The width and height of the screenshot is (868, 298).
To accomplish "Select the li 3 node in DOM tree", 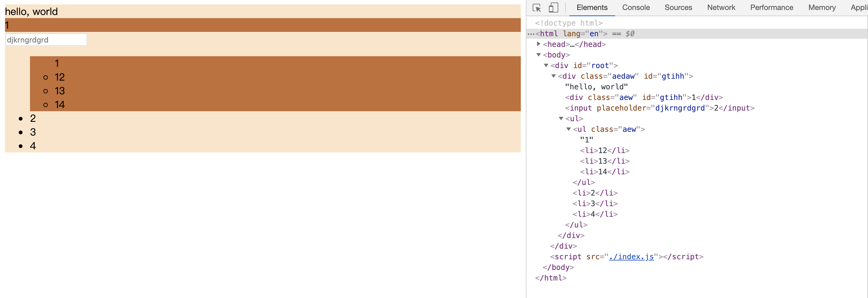I will point(595,204).
